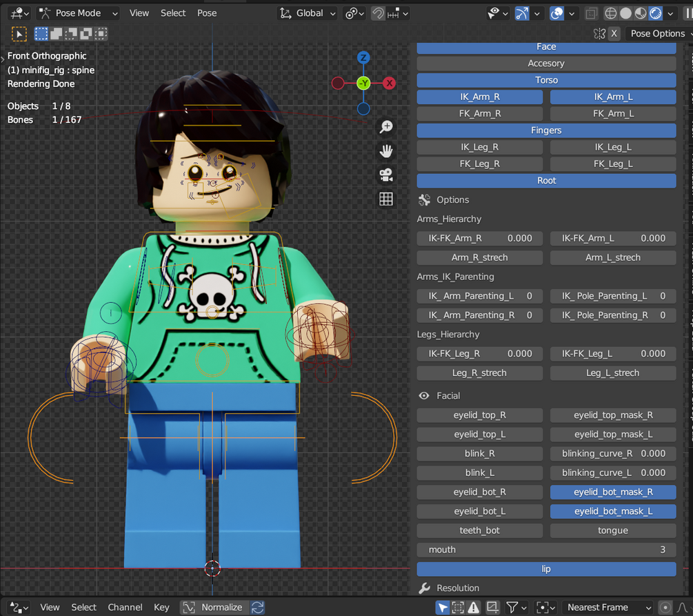
Task: Click the Z axis on the navigation gizmo
Action: tap(363, 57)
